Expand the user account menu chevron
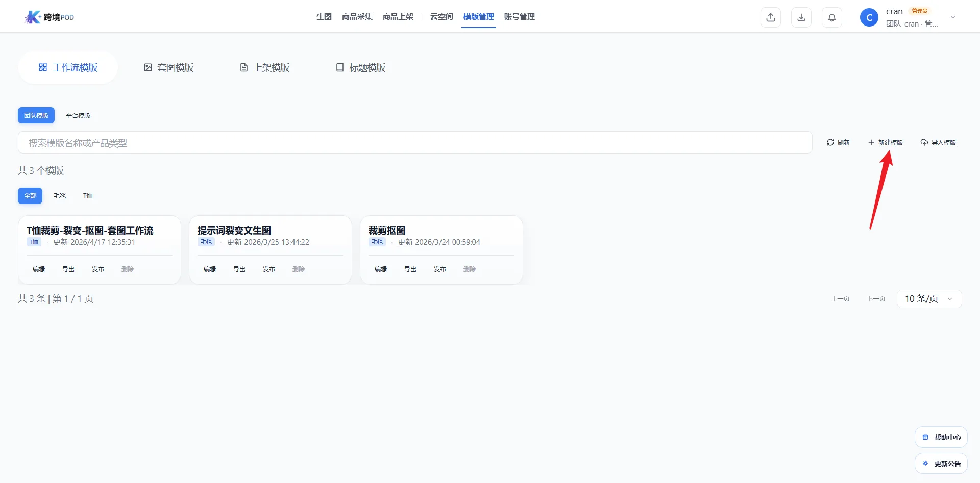This screenshot has height=483, width=980. coord(953,17)
